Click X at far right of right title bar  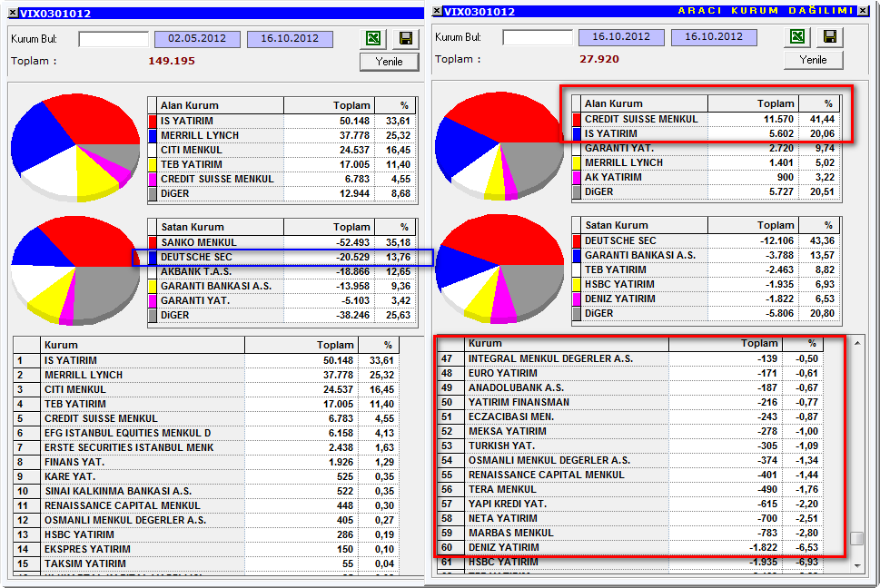[863, 11]
